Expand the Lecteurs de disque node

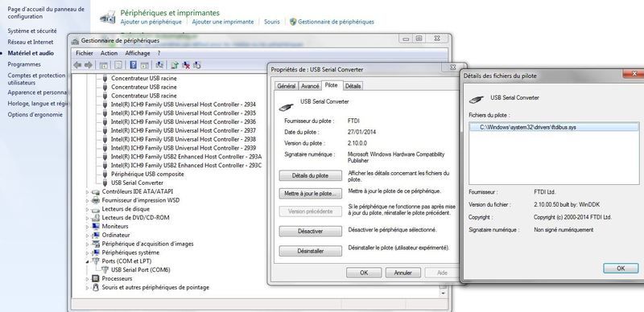(87, 209)
